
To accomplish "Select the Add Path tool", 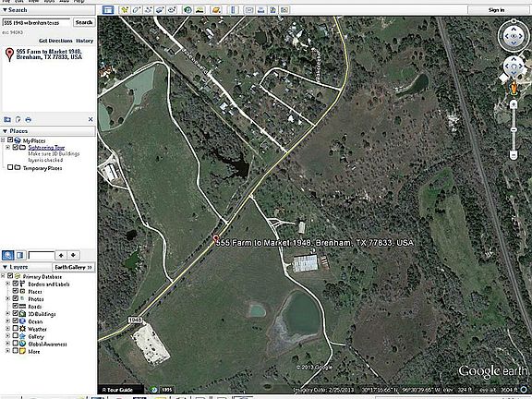I will tap(148, 10).
